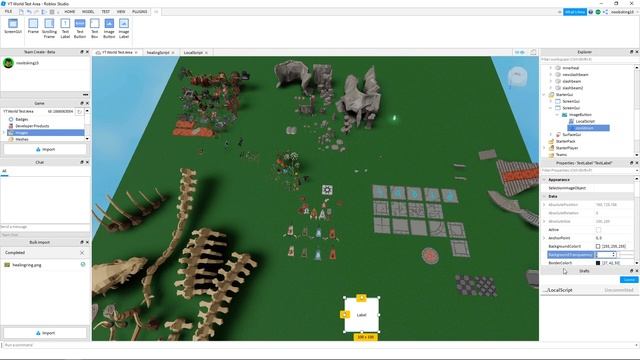
Task: Open the FILE menu
Action: coord(8,12)
